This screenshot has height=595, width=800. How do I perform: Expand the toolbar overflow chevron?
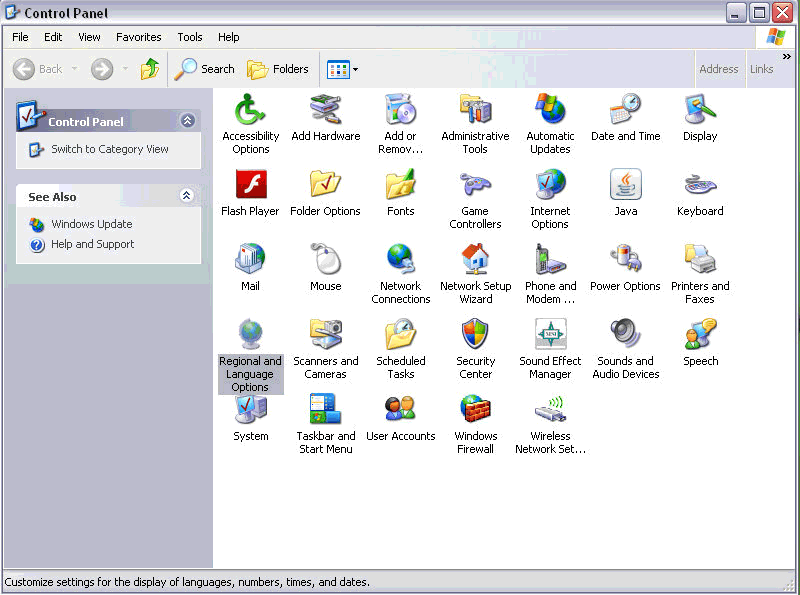[x=787, y=57]
